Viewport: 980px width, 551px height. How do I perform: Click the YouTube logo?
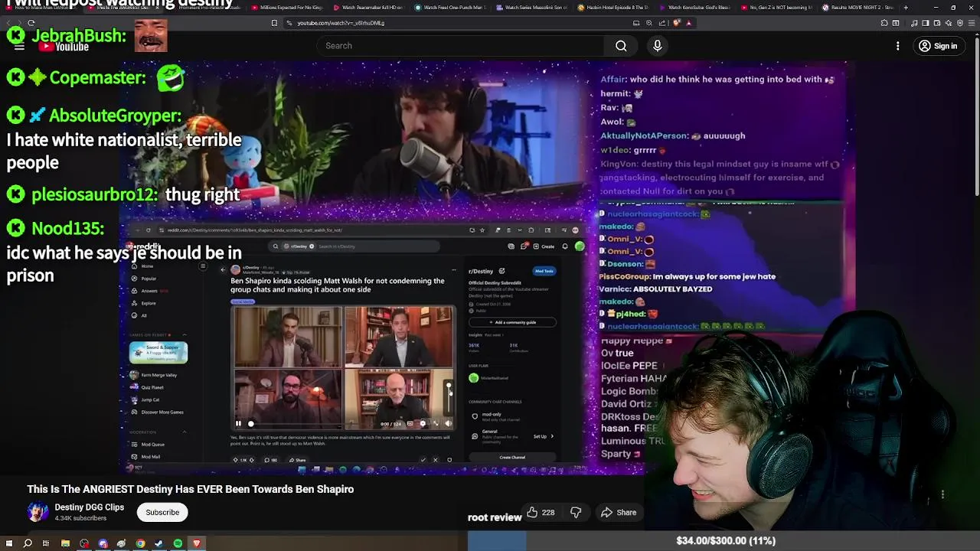pyautogui.click(x=64, y=47)
